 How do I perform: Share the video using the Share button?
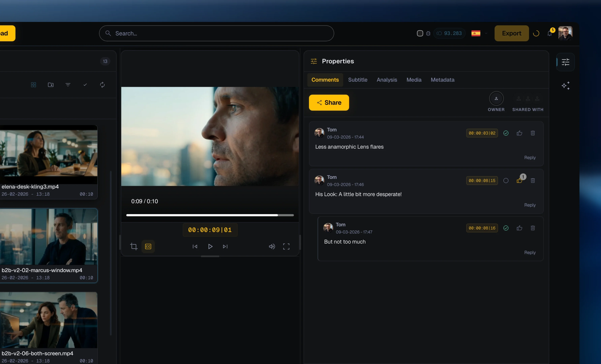click(329, 102)
